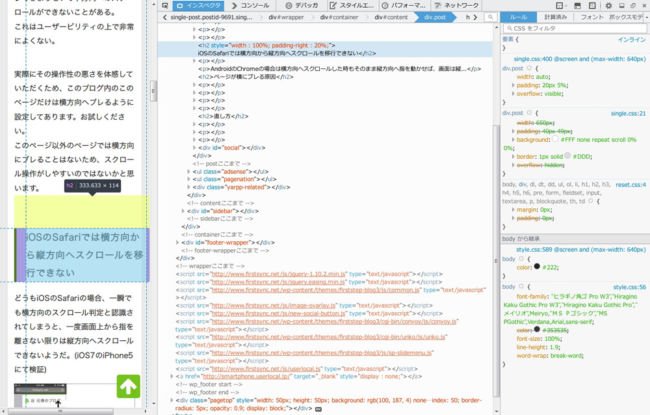Open the #353535 color swatch

pyautogui.click(x=537, y=330)
